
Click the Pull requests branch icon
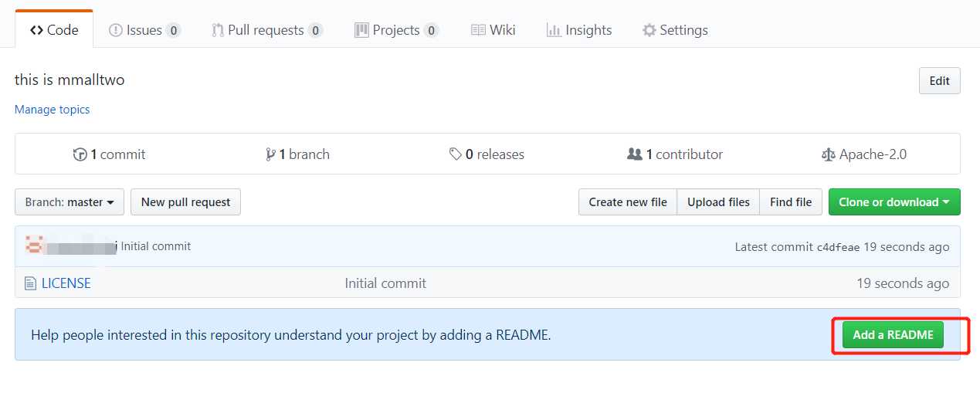click(218, 30)
